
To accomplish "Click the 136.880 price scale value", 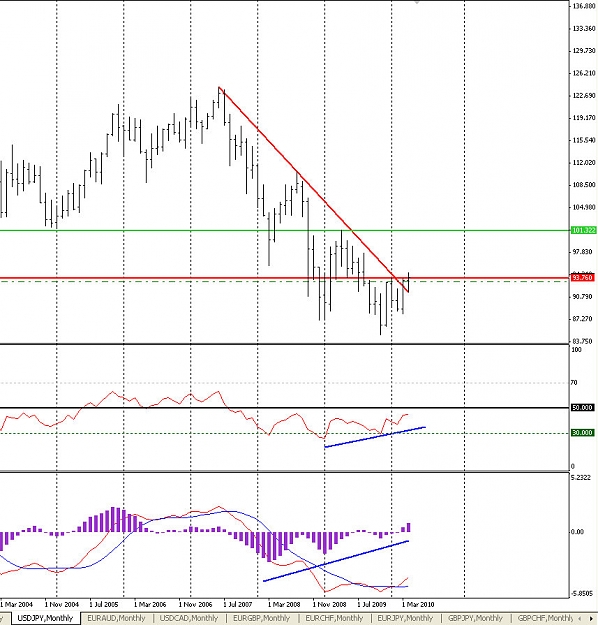I will [x=584, y=6].
